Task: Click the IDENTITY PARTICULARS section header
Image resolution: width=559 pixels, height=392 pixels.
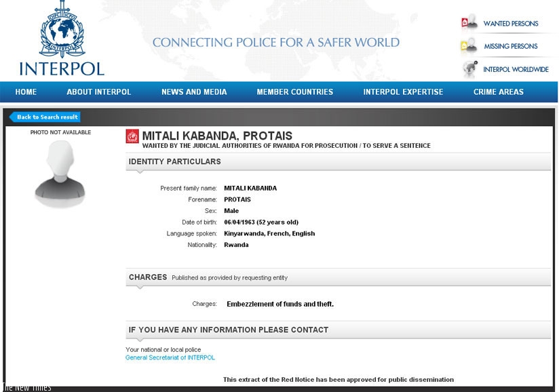Action: tap(174, 161)
